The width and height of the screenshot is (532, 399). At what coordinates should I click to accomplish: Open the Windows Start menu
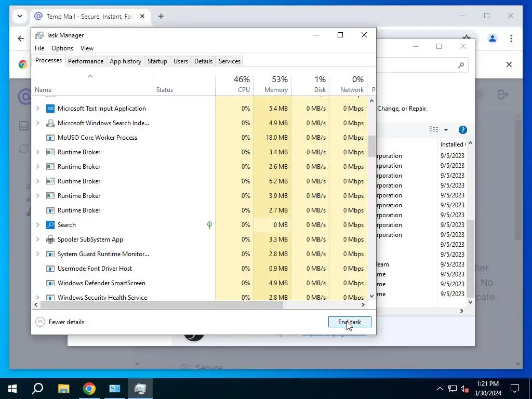[12, 389]
